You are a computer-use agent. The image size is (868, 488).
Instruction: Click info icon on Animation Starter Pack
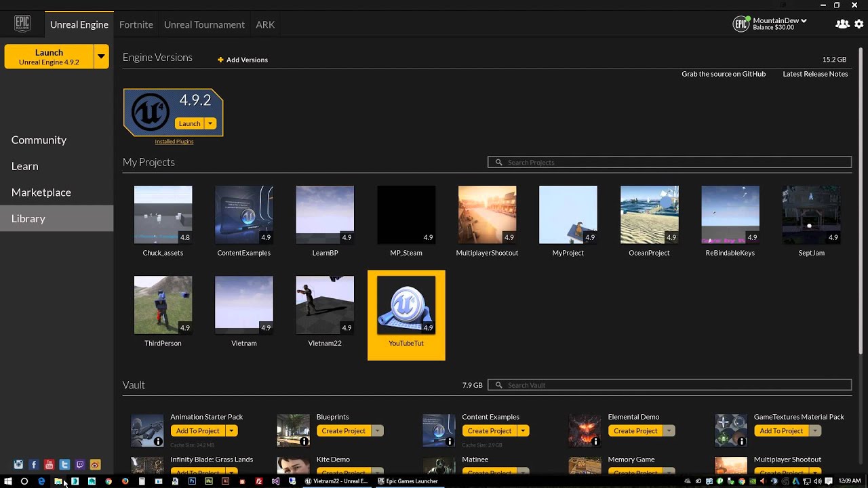(x=158, y=441)
